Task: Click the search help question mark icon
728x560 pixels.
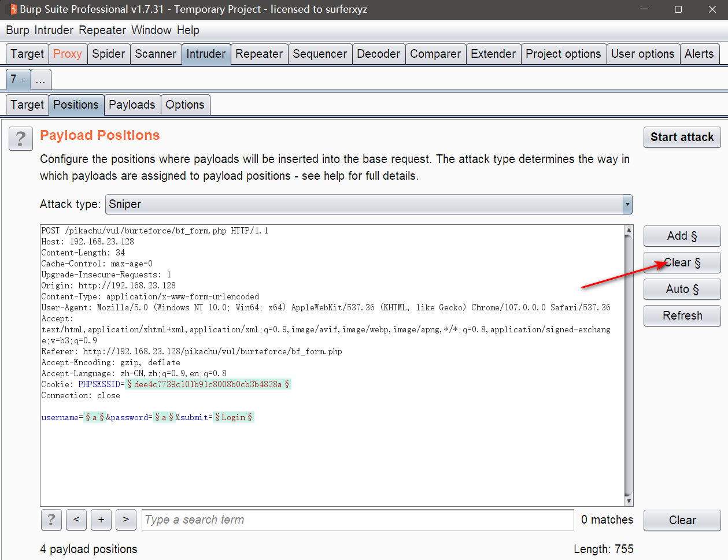Action: 51,520
